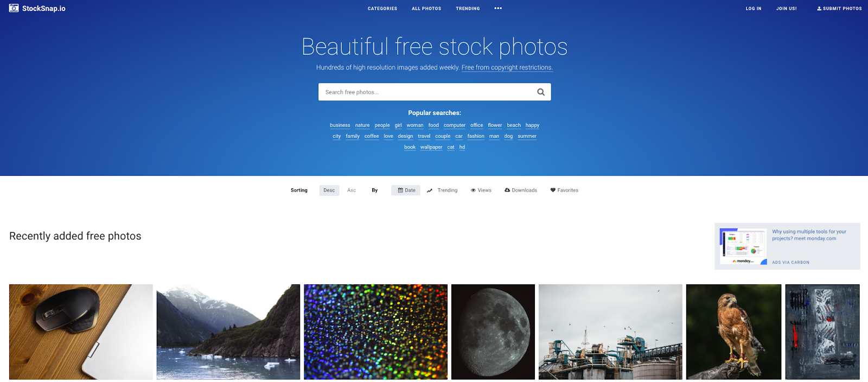Click the search magnifier icon
This screenshot has height=382, width=868.
[541, 92]
